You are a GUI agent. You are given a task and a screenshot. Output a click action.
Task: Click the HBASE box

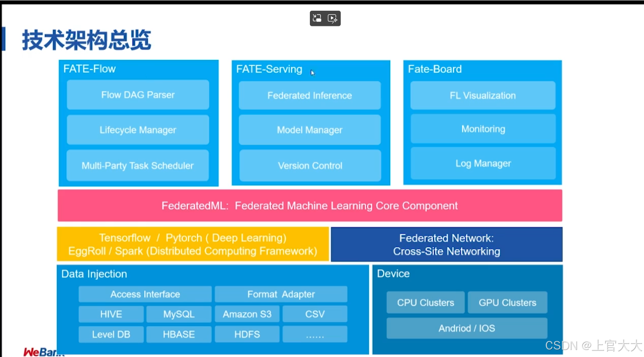(179, 334)
